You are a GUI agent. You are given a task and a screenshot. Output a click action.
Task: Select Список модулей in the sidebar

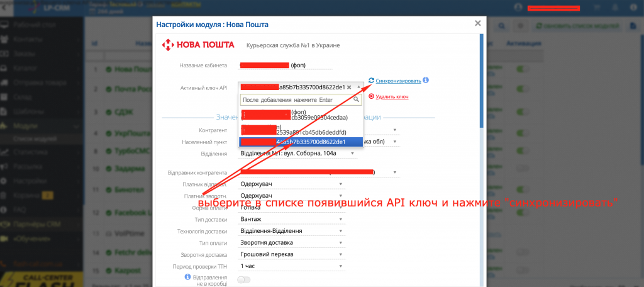click(35, 139)
